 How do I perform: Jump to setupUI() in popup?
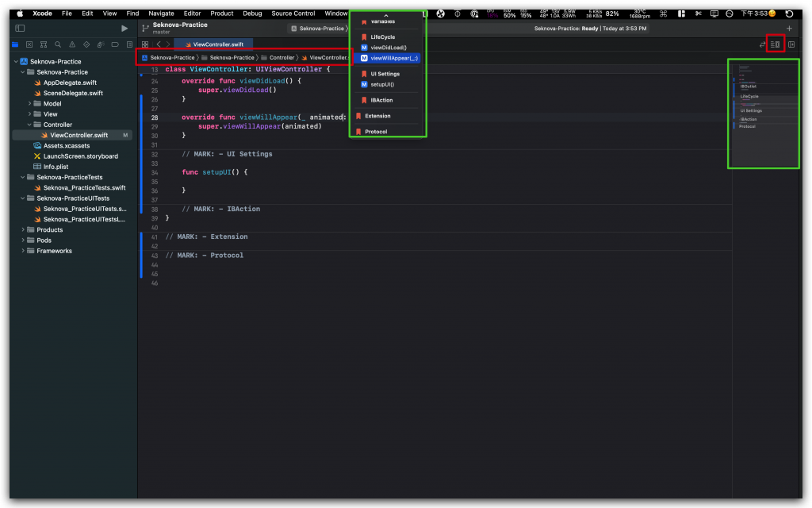tap(382, 84)
